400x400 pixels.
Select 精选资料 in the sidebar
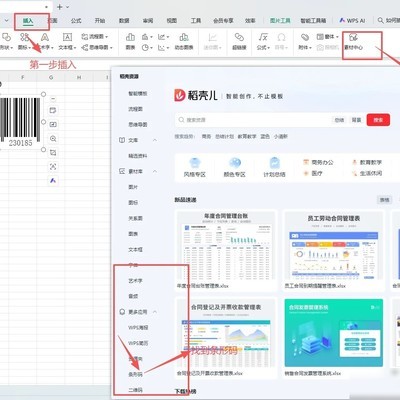[138, 156]
